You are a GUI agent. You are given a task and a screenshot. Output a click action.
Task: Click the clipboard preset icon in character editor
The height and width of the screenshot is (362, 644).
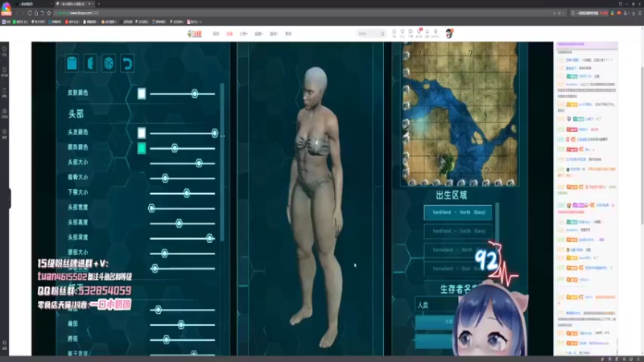[x=72, y=64]
